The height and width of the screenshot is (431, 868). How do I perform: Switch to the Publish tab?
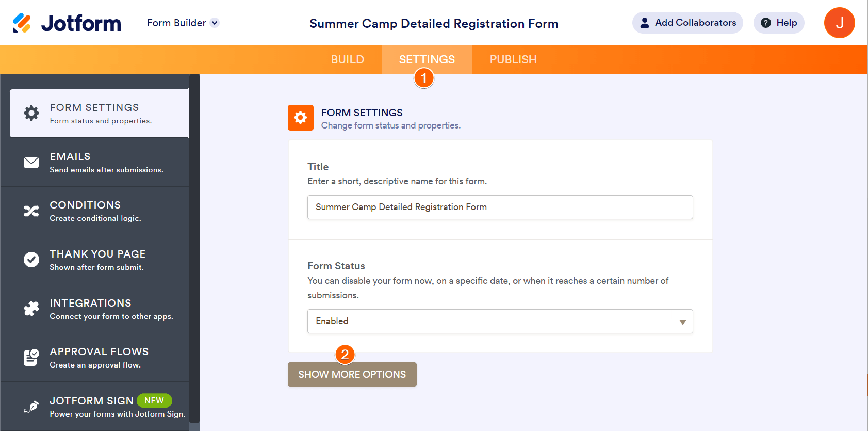click(x=513, y=60)
